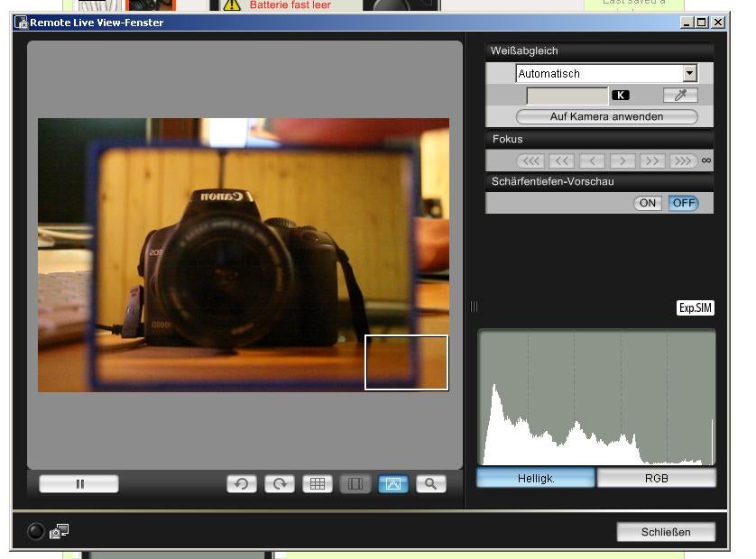This screenshot has width=756, height=559.
Task: Rotate the live view image right
Action: click(280, 484)
